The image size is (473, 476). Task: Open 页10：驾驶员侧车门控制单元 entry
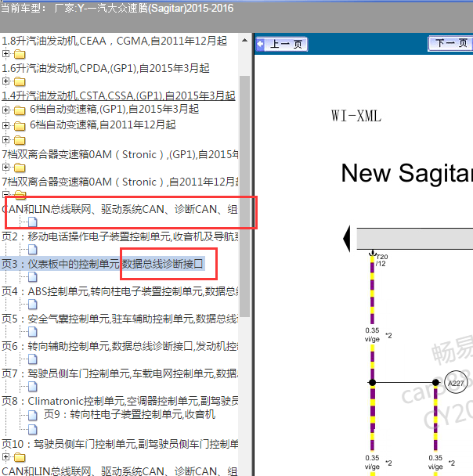[120, 444]
